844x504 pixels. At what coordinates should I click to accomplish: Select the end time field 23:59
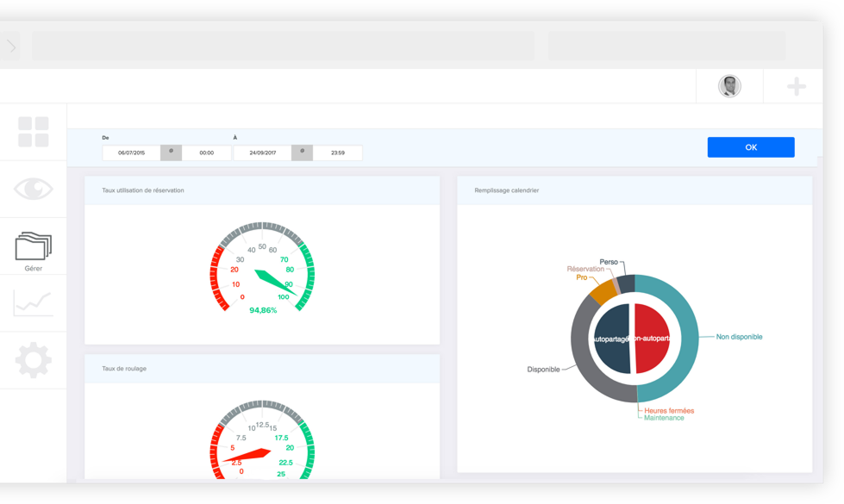[x=337, y=152]
